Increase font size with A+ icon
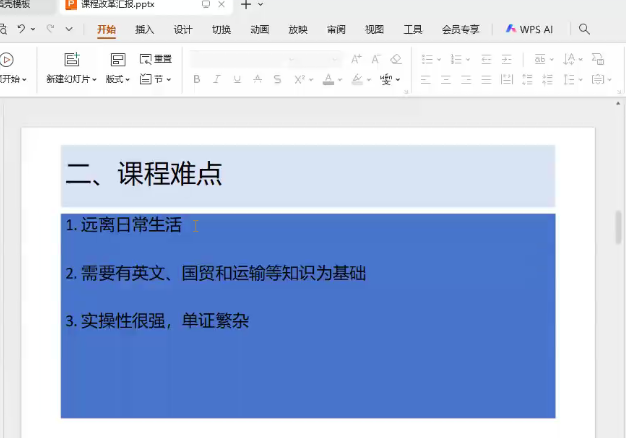The height and width of the screenshot is (438, 626). click(355, 60)
